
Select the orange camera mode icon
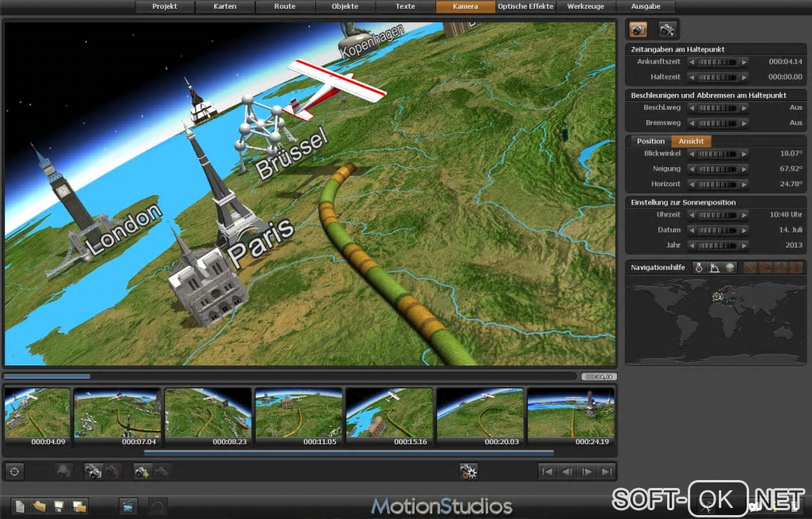638,29
